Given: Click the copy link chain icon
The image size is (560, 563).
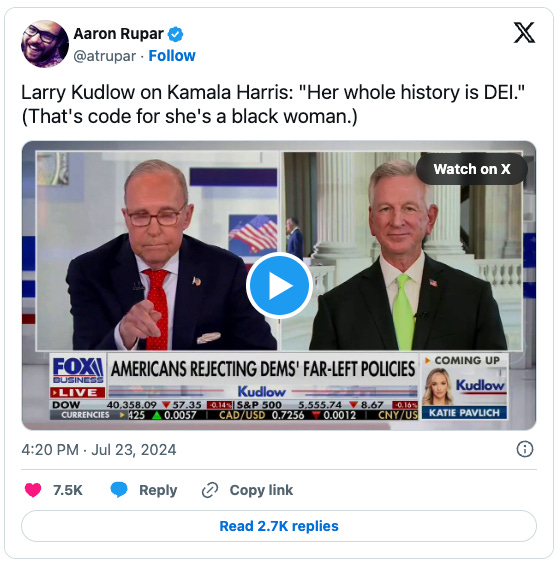Looking at the screenshot, I should pyautogui.click(x=210, y=490).
